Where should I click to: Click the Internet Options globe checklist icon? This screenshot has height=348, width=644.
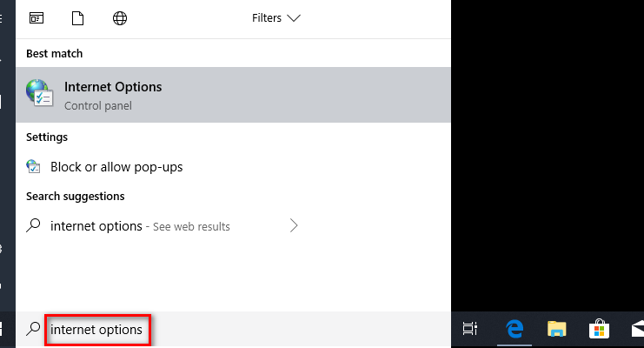coord(39,93)
